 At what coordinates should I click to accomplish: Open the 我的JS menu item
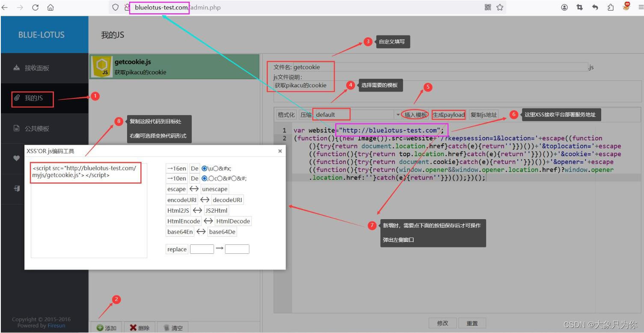45,98
